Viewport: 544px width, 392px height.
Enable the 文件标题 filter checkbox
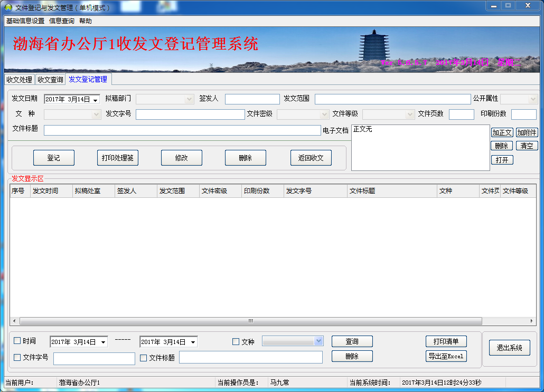coord(143,358)
